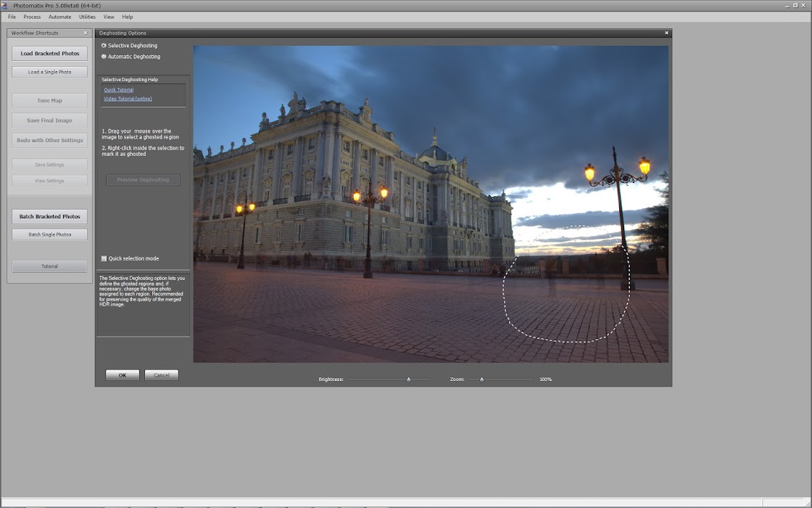Open the File menu
This screenshot has width=812, height=508.
(12, 17)
